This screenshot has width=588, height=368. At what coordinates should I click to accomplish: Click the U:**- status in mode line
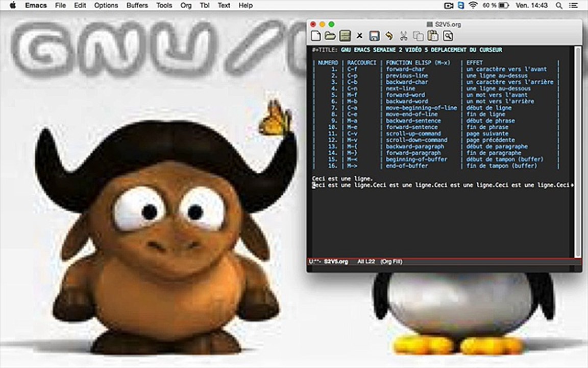click(314, 261)
